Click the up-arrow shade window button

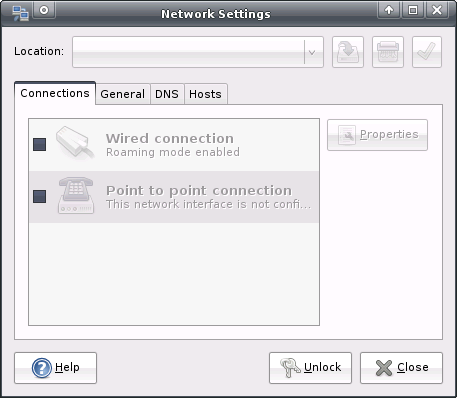point(389,10)
